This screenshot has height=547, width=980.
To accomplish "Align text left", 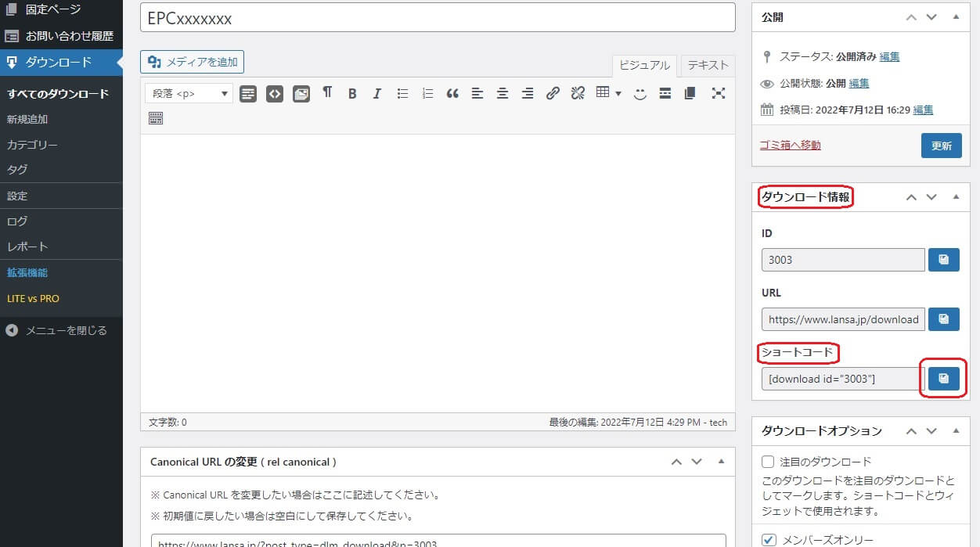I will pyautogui.click(x=477, y=94).
